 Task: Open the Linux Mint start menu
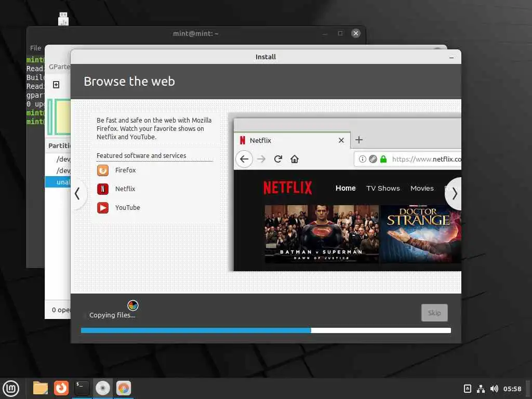(10, 389)
